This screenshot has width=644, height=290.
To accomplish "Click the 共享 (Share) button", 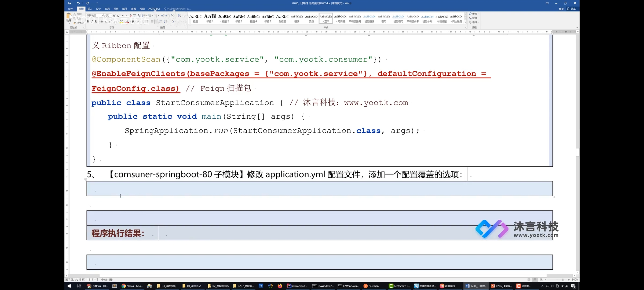I will (x=571, y=9).
